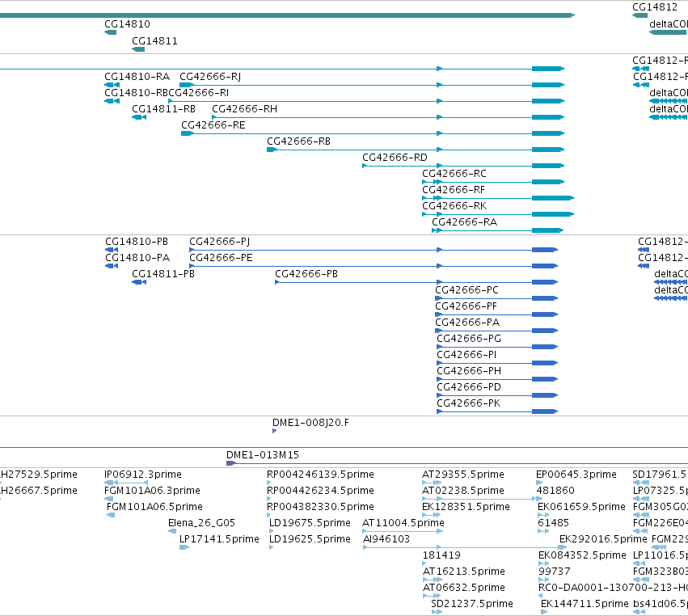Select the 61485 feature label

click(553, 523)
